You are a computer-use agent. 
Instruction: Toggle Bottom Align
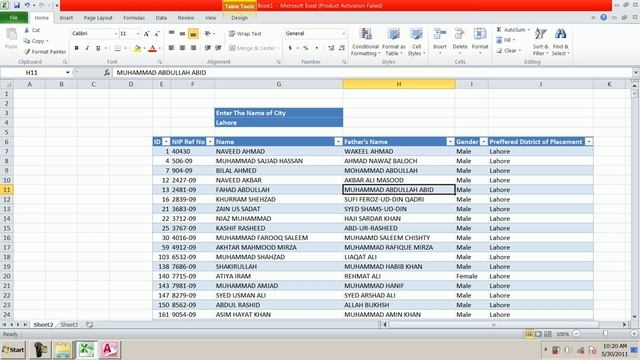tap(193, 33)
